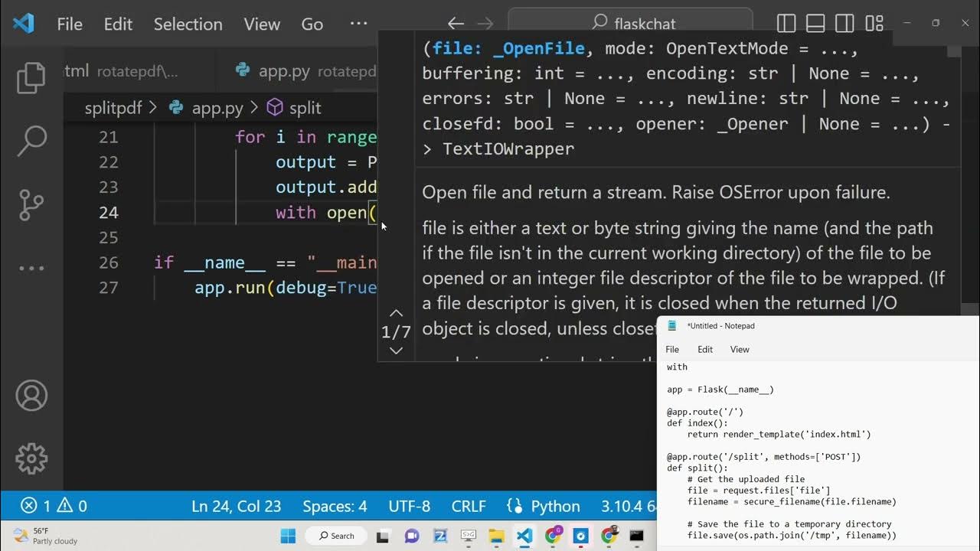Screen dimensions: 980x551
Task: Open the Customize Layout icon
Action: [874, 24]
